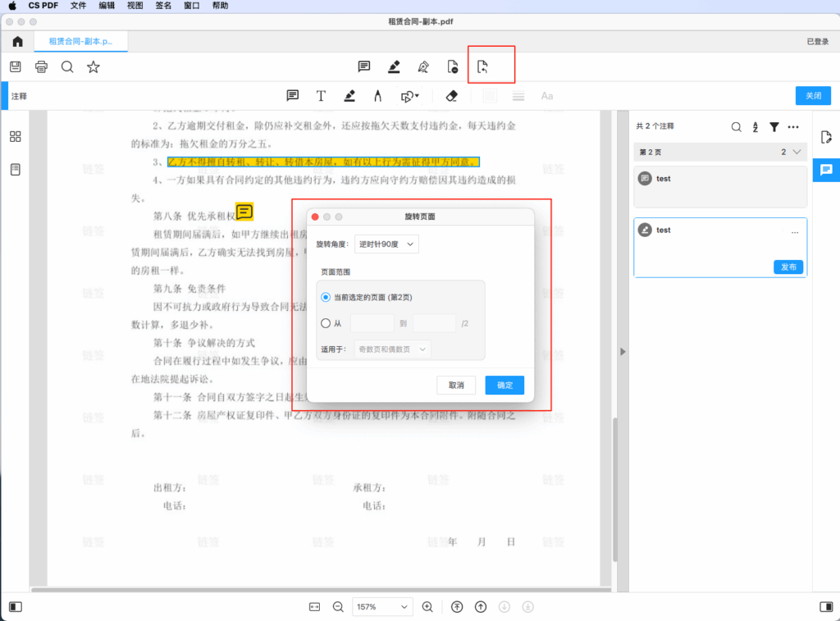This screenshot has height=621, width=840.
Task: Collapse the right panel arrow
Action: tap(623, 352)
